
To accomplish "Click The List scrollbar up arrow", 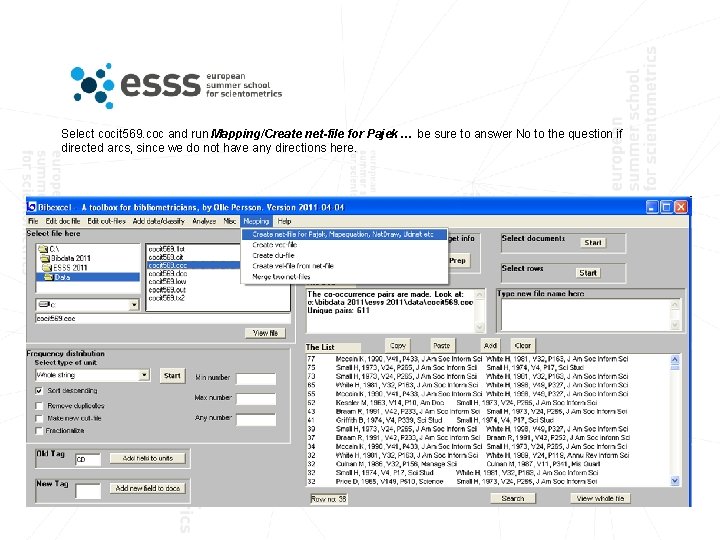I will coord(675,359).
